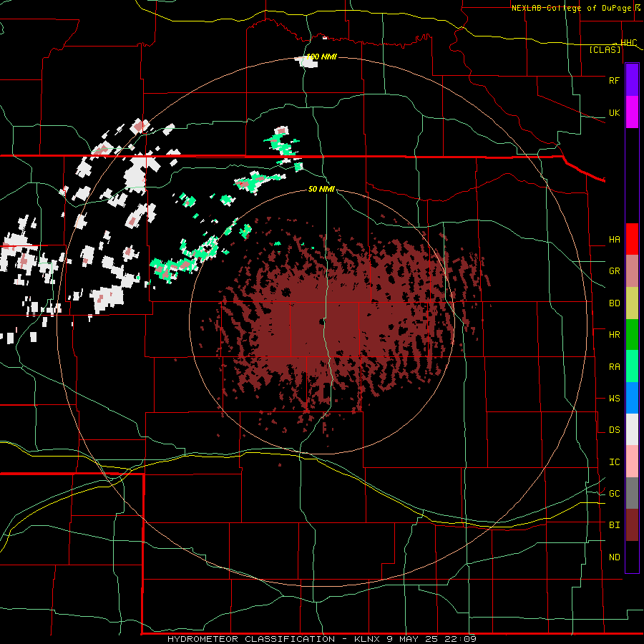Viewport: 644px width, 644px height.
Task: Click the gray GC legend color swatch
Action: coord(632,493)
